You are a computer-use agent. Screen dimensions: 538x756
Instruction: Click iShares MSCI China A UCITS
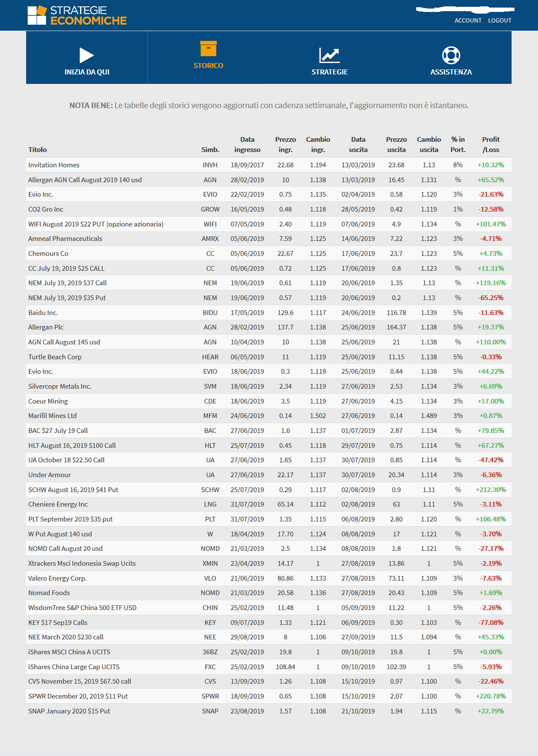[x=69, y=652]
